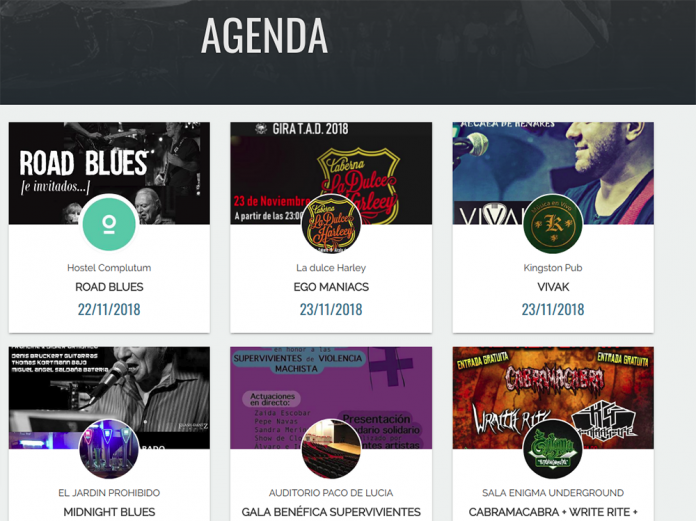Open Auditorio Paco de Lucia round photo
Viewport: 696px width, 521px height.
[x=331, y=449]
